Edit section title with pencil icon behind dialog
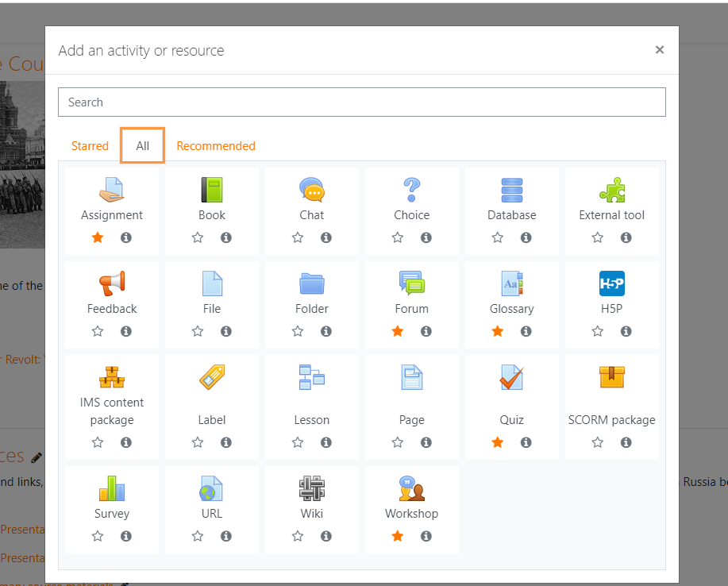This screenshot has height=586, width=728. [x=37, y=458]
